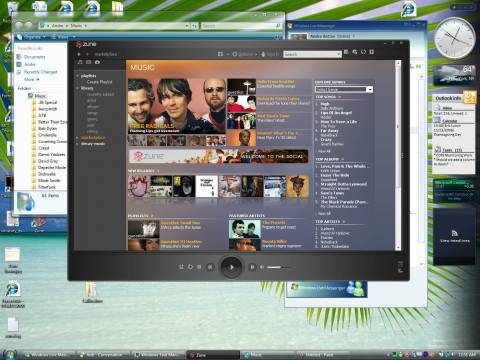The image size is (480, 360).
Task: Click the sidebar clock gadget
Action: (454, 38)
